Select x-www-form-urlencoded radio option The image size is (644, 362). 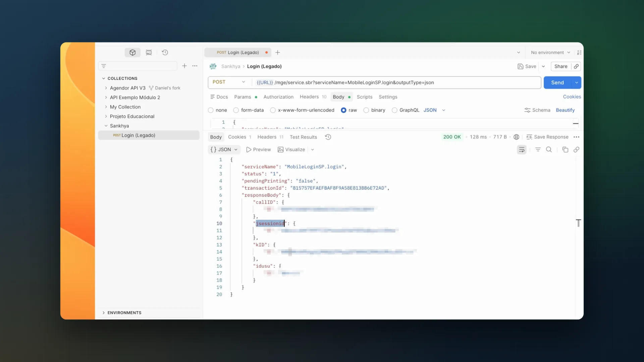pyautogui.click(x=273, y=110)
